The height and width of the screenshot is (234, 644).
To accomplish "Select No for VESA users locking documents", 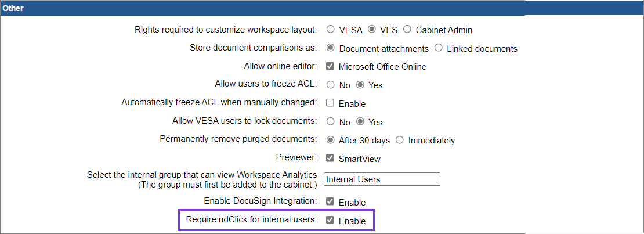I will coord(331,122).
